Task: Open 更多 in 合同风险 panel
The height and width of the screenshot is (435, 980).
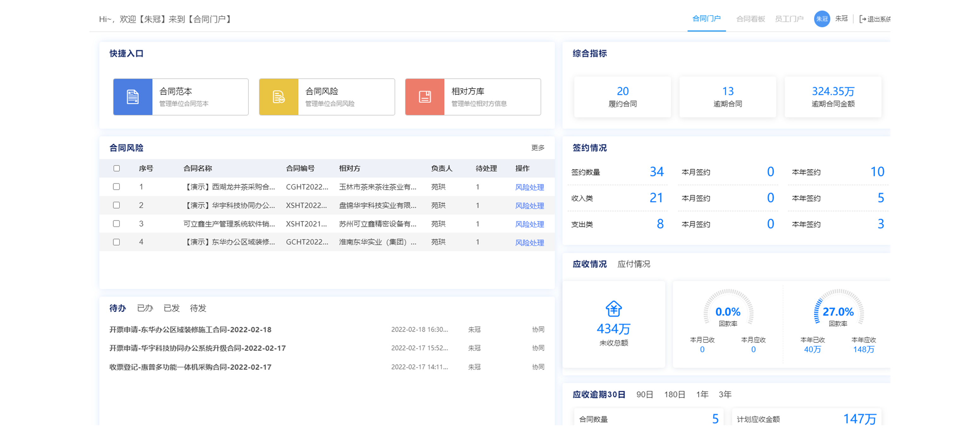Action: (537, 147)
